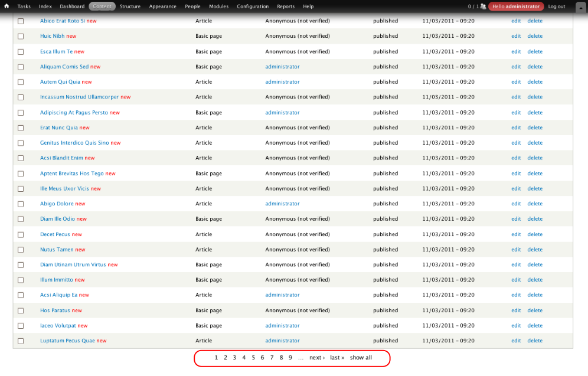588x376 pixels.
Task: Toggle the admin menu collapse arrow
Action: pos(579,6)
